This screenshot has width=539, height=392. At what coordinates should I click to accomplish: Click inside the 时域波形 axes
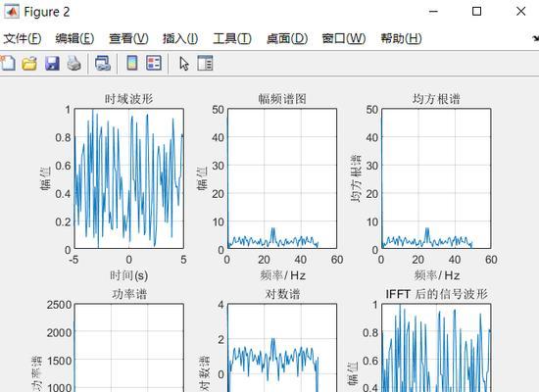(x=129, y=178)
